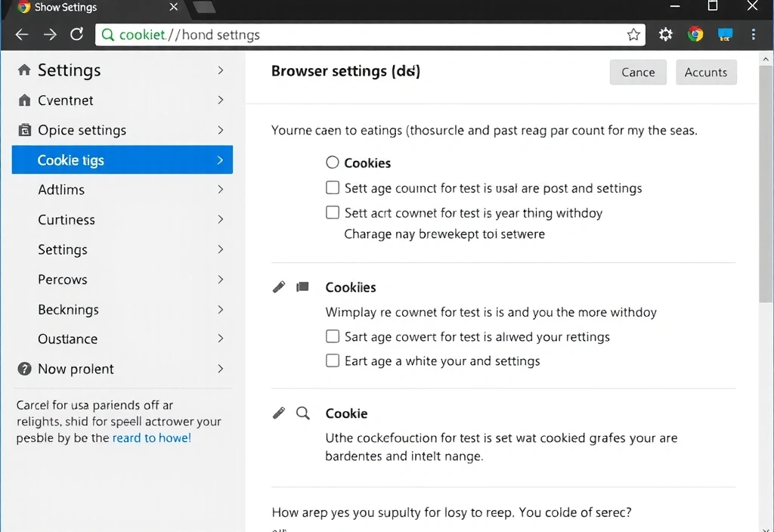Select Cookie tigs in the sidebar
This screenshot has height=532, width=774.
[x=122, y=160]
